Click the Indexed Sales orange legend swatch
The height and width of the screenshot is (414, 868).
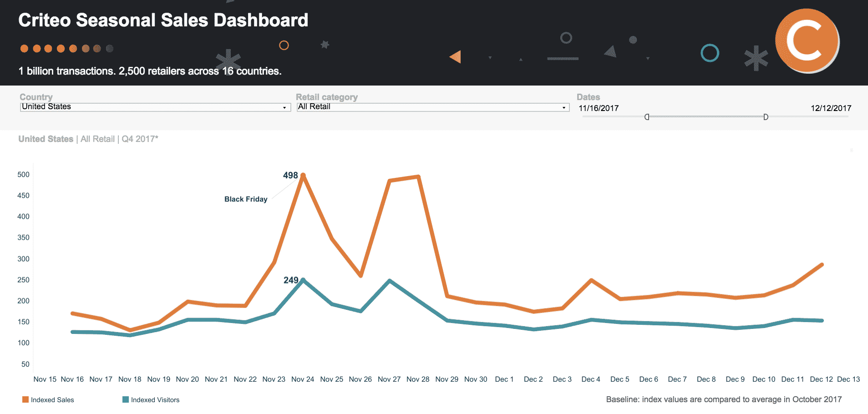25,399
